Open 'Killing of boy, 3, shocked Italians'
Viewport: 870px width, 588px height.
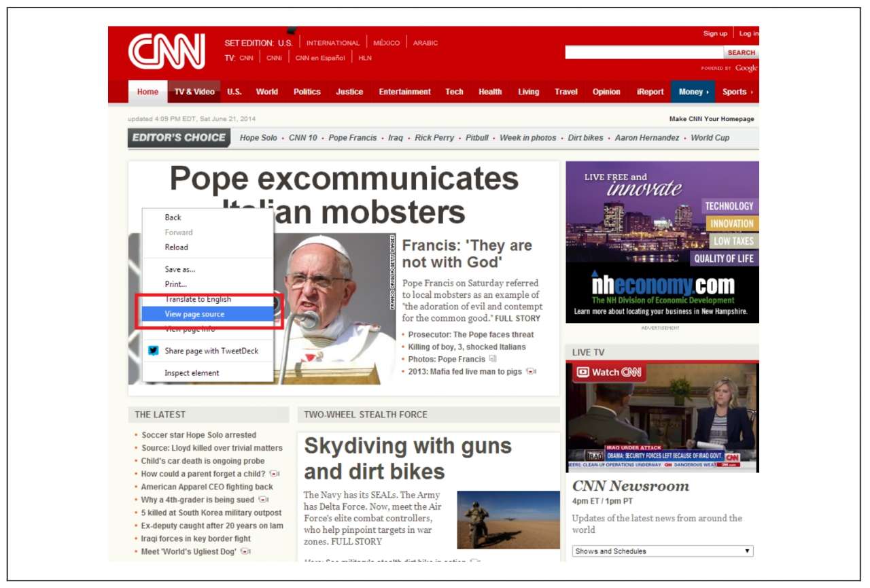pyautogui.click(x=467, y=347)
